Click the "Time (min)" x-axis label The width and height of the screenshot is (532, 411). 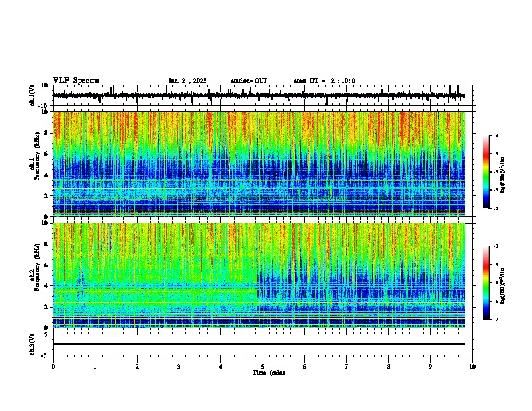(269, 373)
